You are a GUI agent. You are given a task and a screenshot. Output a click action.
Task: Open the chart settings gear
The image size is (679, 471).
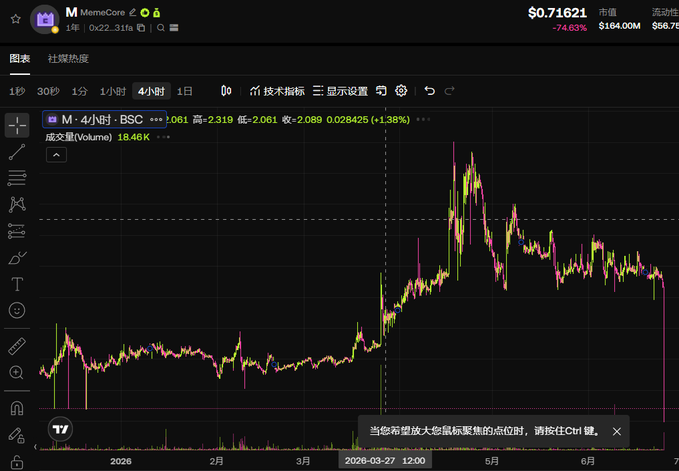(401, 91)
